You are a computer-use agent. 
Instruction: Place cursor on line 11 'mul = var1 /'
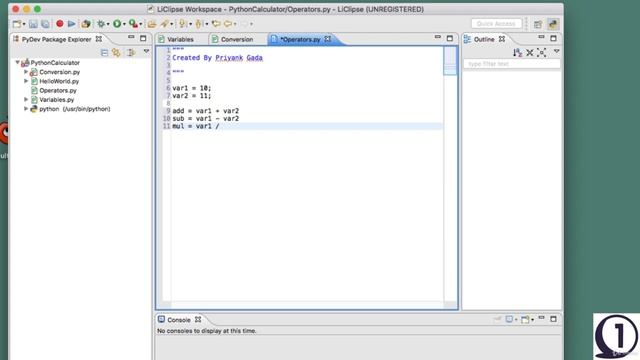307,126
